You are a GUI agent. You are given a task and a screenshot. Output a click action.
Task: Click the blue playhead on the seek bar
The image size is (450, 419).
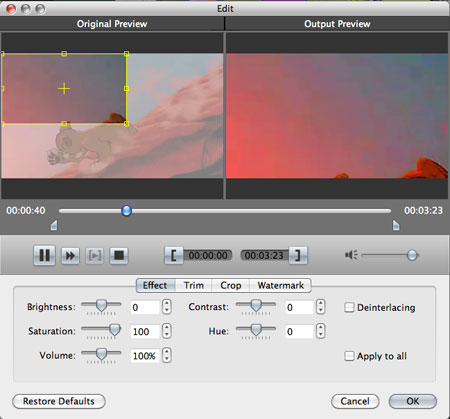coord(126,210)
